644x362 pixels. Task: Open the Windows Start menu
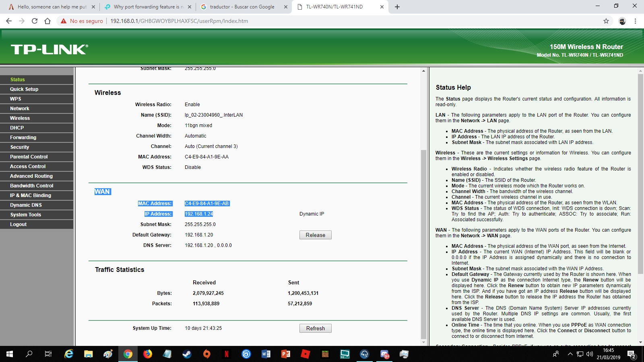tap(10, 354)
